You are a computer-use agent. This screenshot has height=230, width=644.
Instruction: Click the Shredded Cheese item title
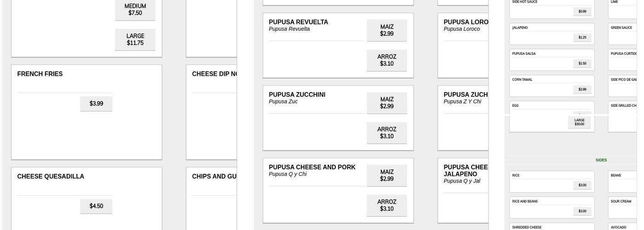tap(527, 227)
